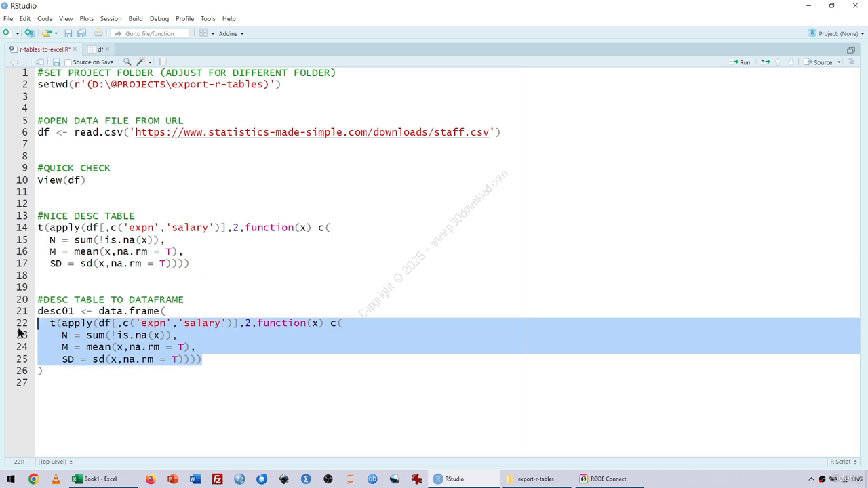Open the Edit menu
The width and height of the screenshot is (868, 488).
coord(25,18)
